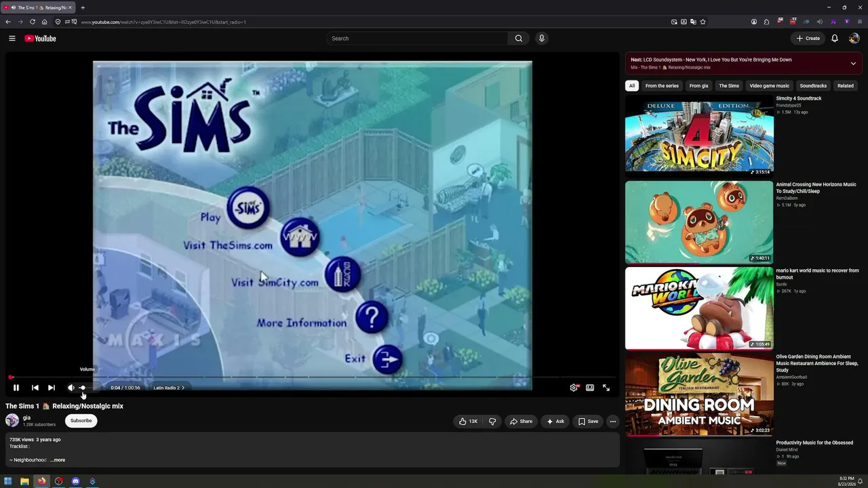Dislike the video
The width and height of the screenshot is (868, 488).
point(492,422)
